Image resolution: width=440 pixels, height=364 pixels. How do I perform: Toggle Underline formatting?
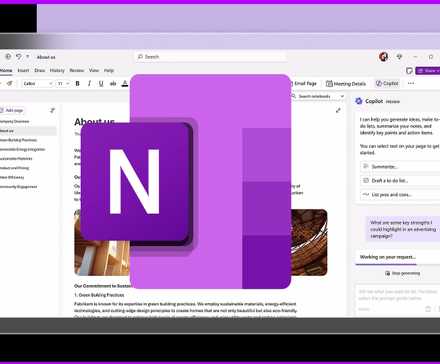pos(101,83)
